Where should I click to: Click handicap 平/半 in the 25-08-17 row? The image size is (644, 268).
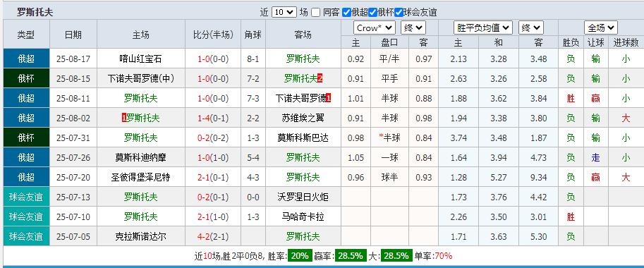coord(389,59)
